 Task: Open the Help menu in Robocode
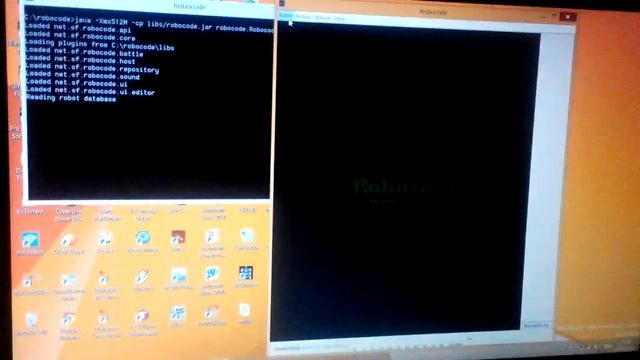339,18
